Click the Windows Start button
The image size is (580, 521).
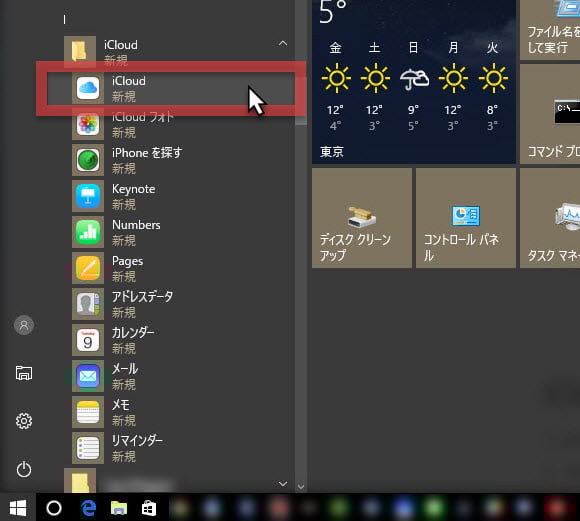[18, 508]
